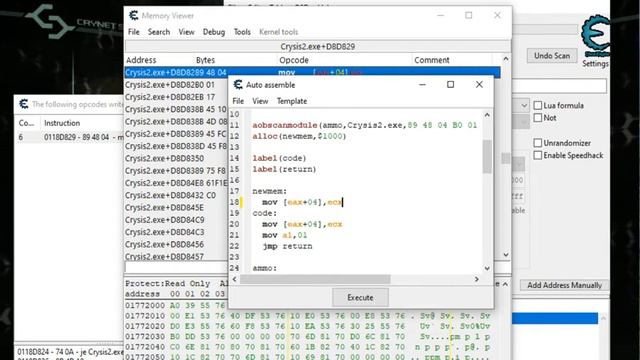The width and height of the screenshot is (640, 360).
Task: Select instruction 0118D829 in opcodes list
Action: coord(69,137)
